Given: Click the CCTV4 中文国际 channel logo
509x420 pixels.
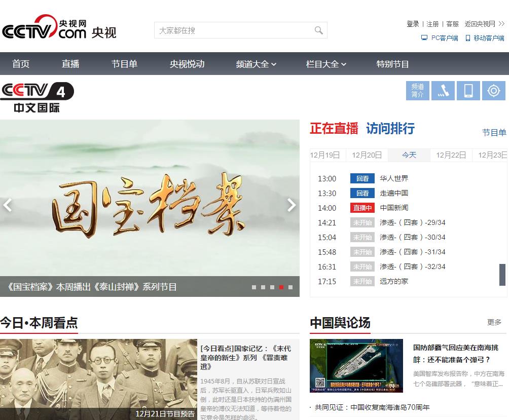Looking at the screenshot, I should 38,97.
